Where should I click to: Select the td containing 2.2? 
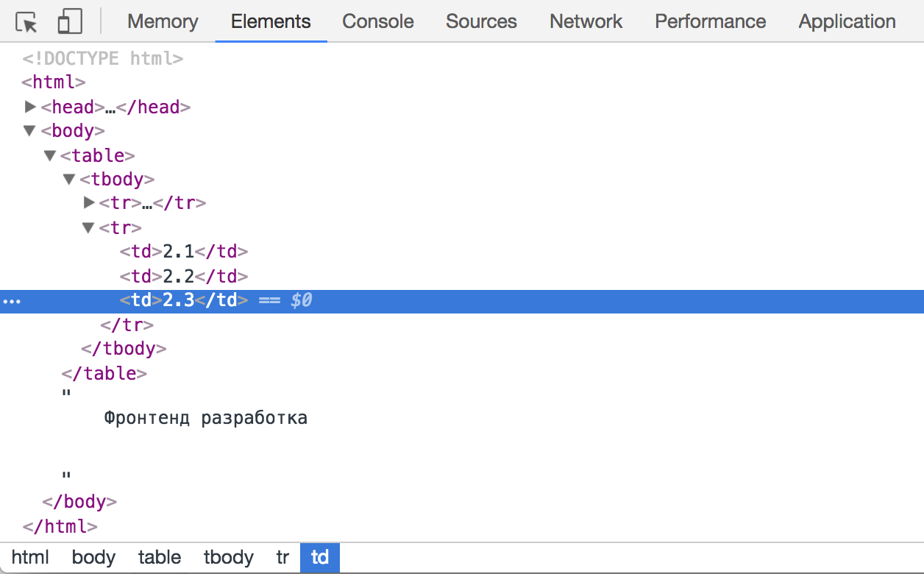pyautogui.click(x=182, y=276)
